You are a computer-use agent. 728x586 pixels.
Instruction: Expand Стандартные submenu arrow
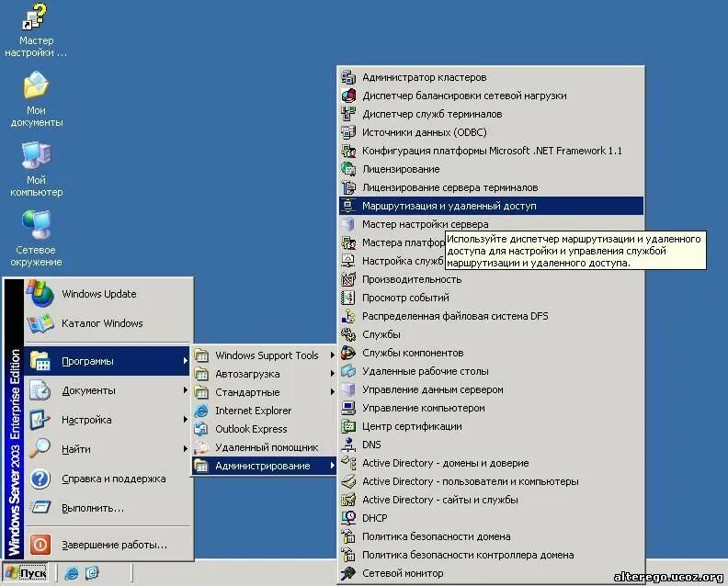(333, 392)
